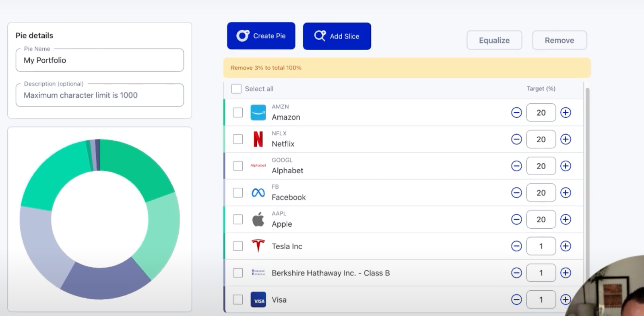
Task: Edit the Visa target percentage field
Action: click(x=541, y=300)
